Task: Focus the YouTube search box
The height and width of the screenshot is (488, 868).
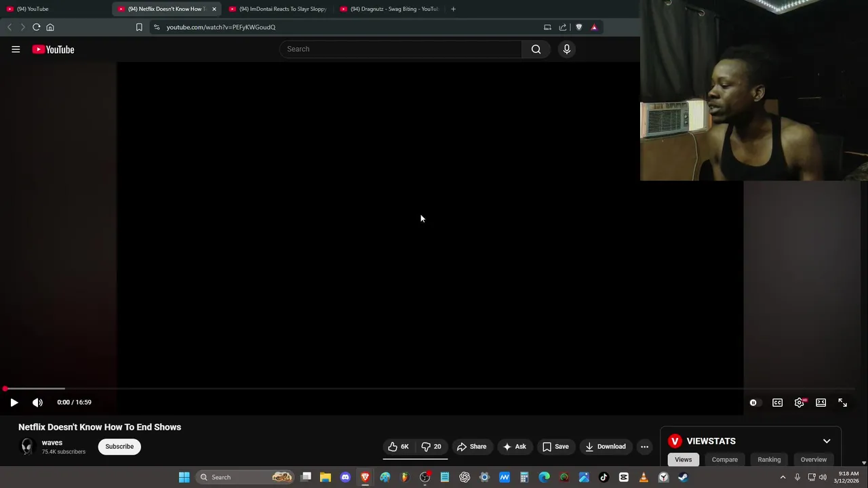Action: point(400,49)
